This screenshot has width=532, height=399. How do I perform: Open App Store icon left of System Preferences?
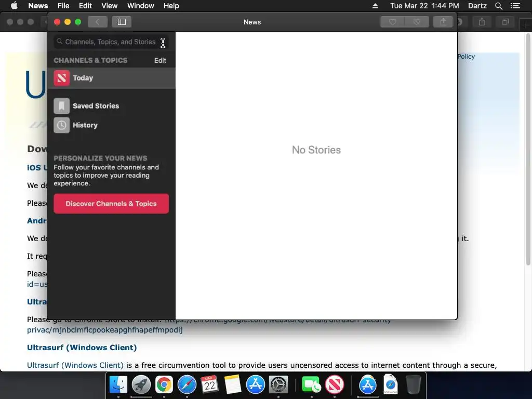tap(256, 384)
